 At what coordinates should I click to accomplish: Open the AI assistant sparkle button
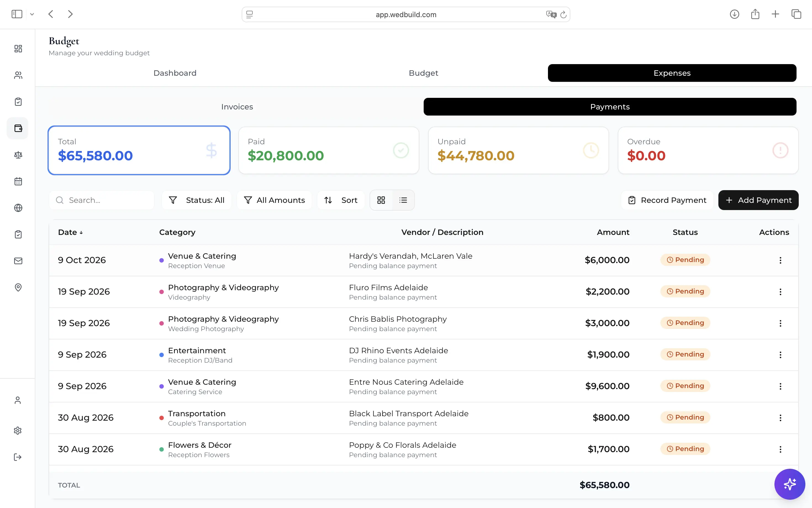(x=790, y=484)
